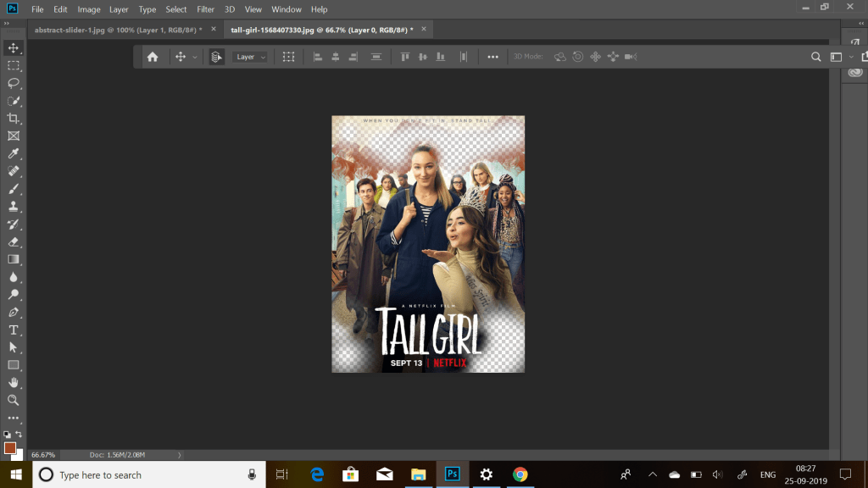Swap foreground and background colors
Viewport: 868px width, 488px height.
point(19,435)
